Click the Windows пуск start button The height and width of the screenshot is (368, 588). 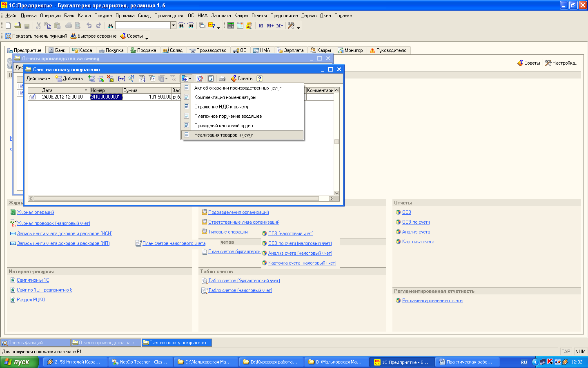click(19, 362)
